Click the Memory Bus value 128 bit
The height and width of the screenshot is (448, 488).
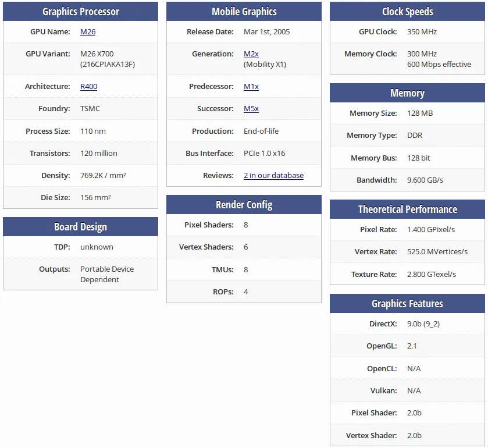(x=419, y=158)
